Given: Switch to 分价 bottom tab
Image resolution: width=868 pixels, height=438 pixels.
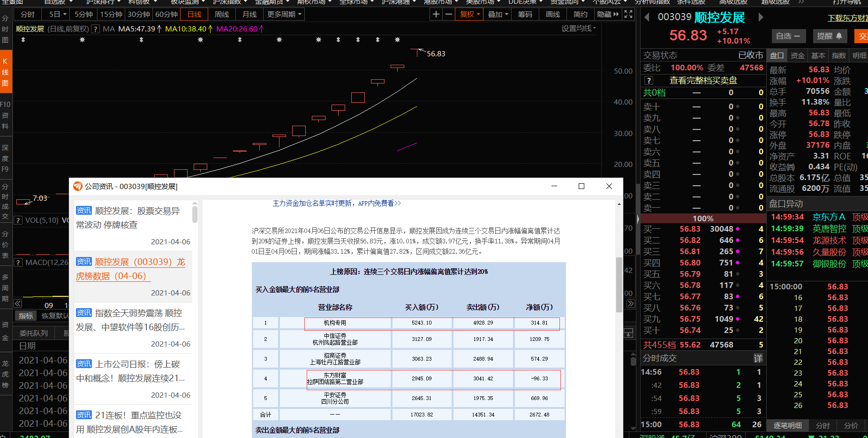Looking at the screenshot, I should click(851, 425).
